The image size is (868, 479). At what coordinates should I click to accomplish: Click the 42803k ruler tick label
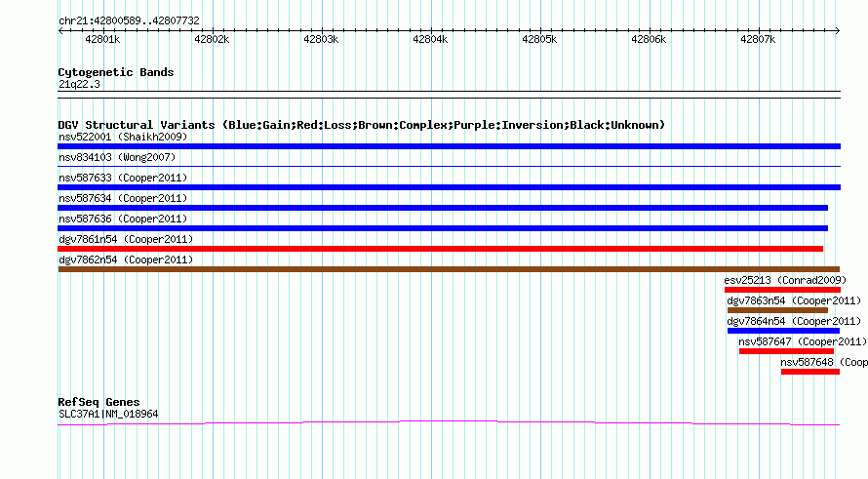pos(321,39)
